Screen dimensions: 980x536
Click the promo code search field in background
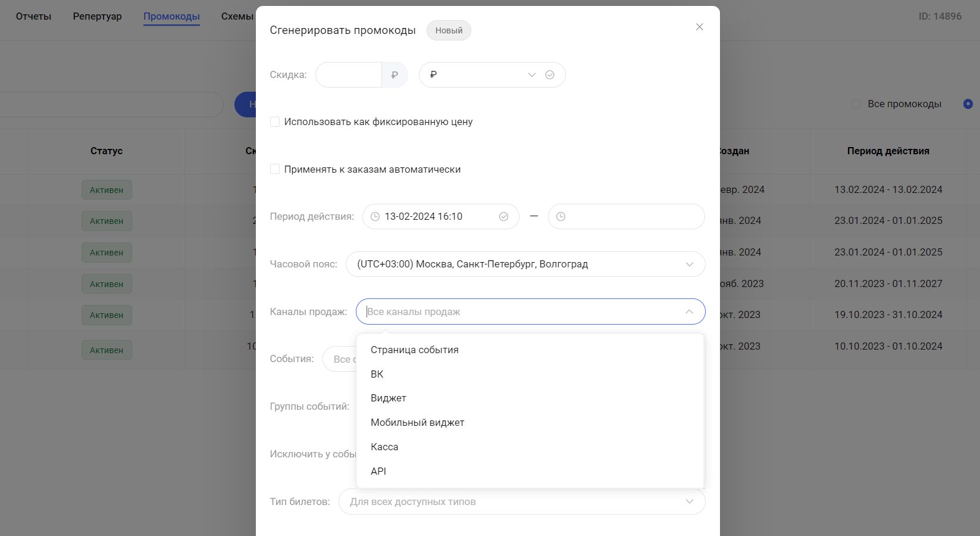(x=111, y=104)
